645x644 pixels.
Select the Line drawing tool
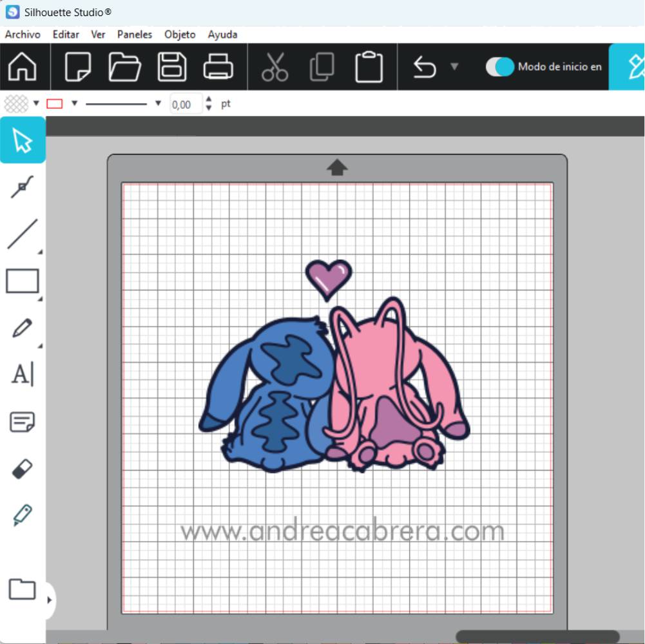pos(23,234)
